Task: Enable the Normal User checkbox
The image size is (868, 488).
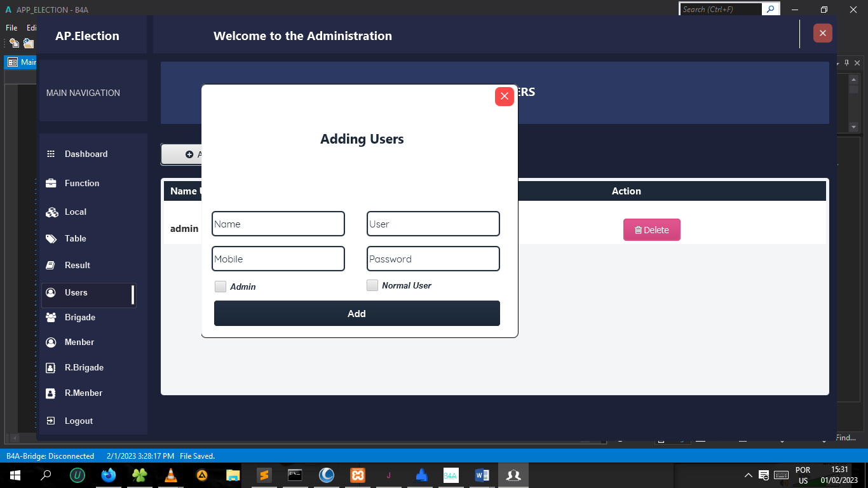Action: click(x=372, y=285)
